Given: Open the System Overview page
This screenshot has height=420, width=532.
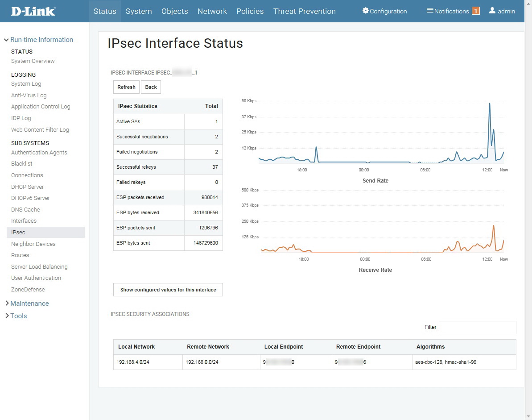Looking at the screenshot, I should [x=33, y=61].
